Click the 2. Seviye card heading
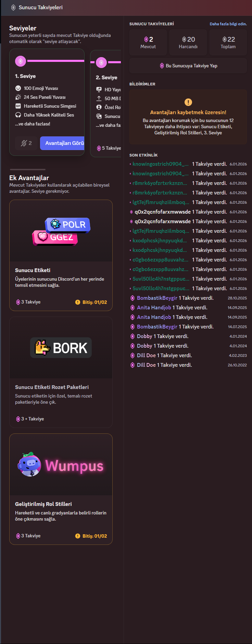The width and height of the screenshot is (252, 644). click(106, 78)
